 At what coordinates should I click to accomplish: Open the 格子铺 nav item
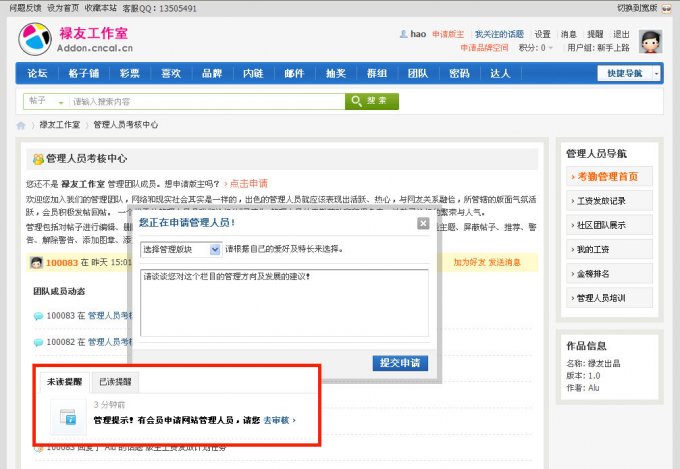pyautogui.click(x=84, y=73)
